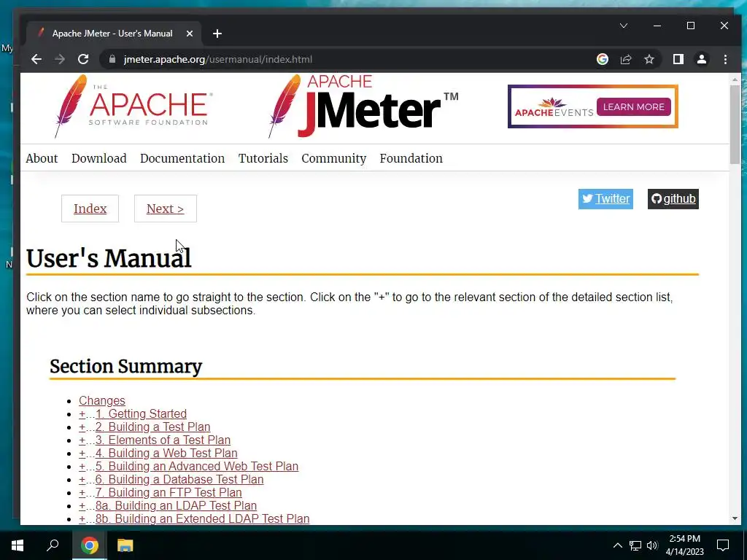Screen dimensions: 747x560
Task: Click the network tray icon
Action: pyautogui.click(x=635, y=545)
